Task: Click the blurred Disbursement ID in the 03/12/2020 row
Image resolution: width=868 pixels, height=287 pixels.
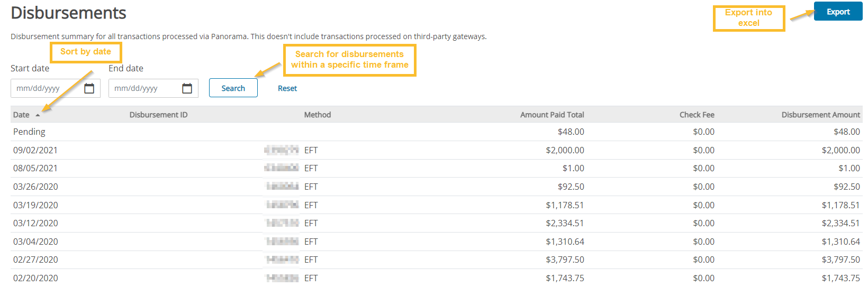Action: click(283, 223)
